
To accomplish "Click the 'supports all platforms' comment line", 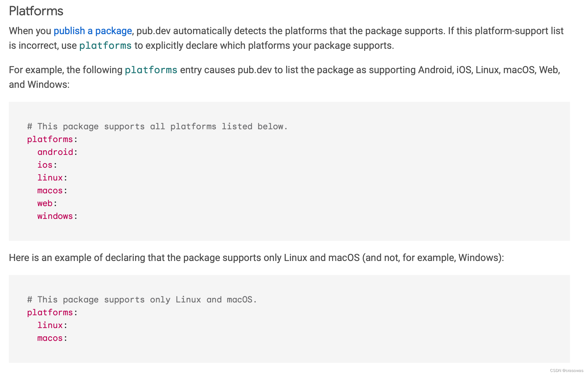I will [157, 127].
